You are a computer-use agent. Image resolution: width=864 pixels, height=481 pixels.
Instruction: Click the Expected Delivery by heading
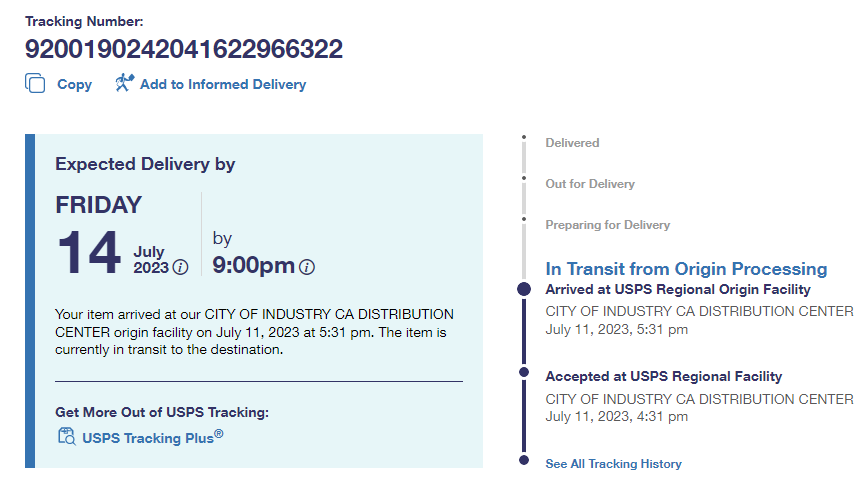pos(145,164)
